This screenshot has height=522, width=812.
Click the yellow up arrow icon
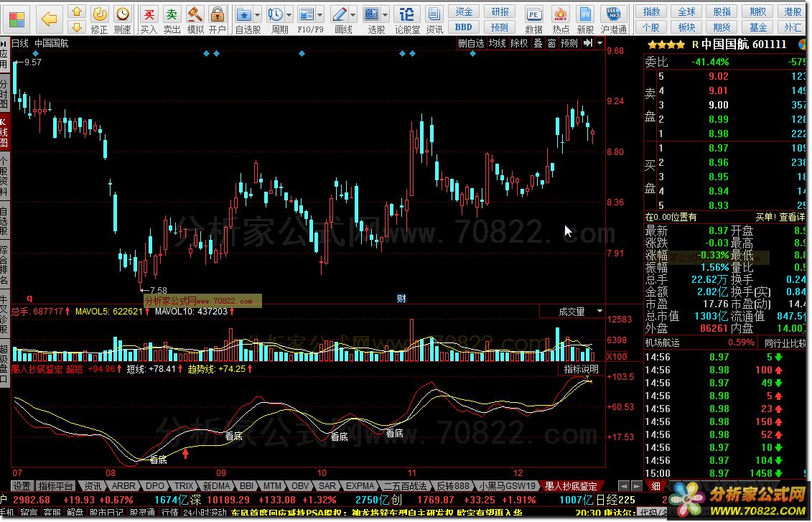pyautogui.click(x=77, y=12)
